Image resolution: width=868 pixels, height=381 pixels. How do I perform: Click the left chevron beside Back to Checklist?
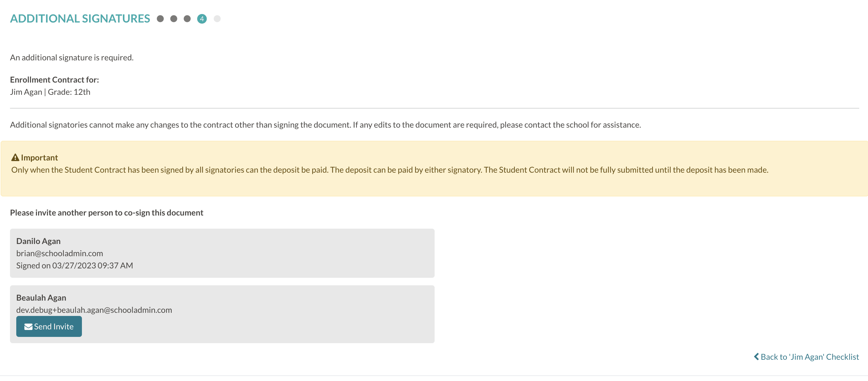(x=756, y=357)
